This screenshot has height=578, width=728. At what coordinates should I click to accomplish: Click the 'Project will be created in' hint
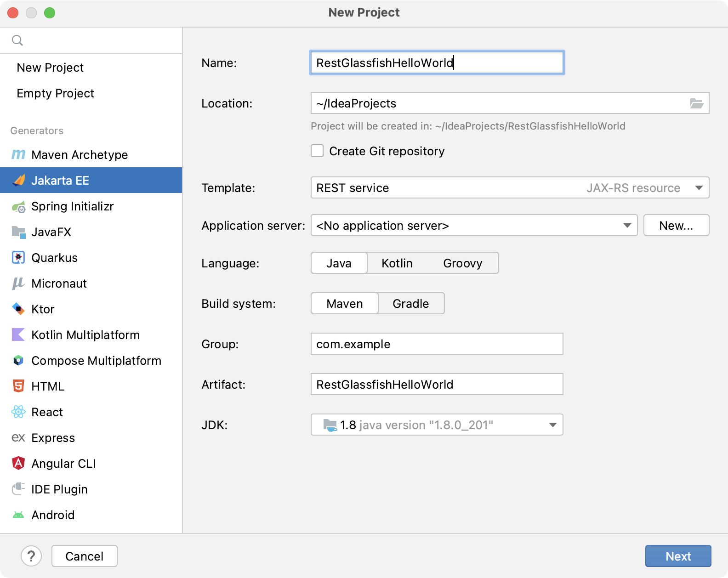coord(468,126)
